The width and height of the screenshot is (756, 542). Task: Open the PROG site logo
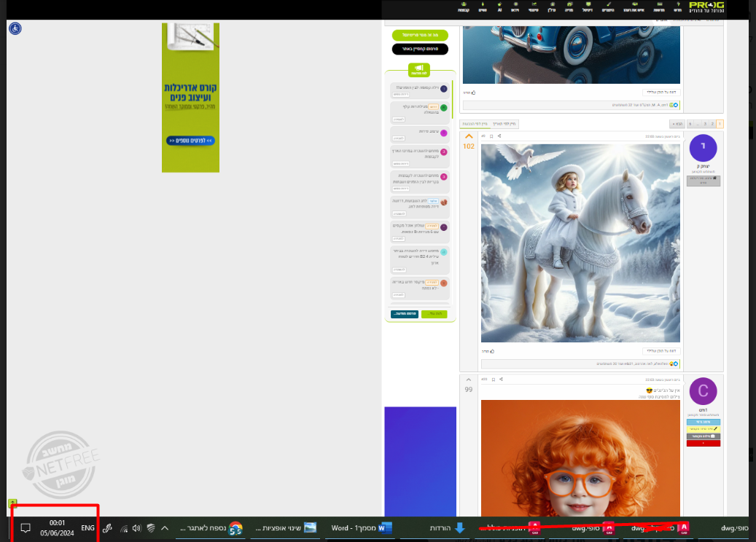point(706,7)
